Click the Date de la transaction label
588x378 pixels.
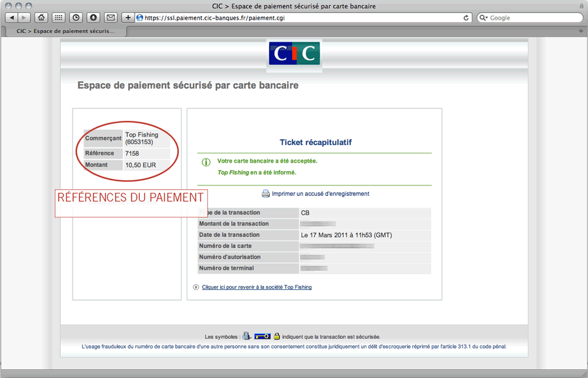[x=229, y=235]
